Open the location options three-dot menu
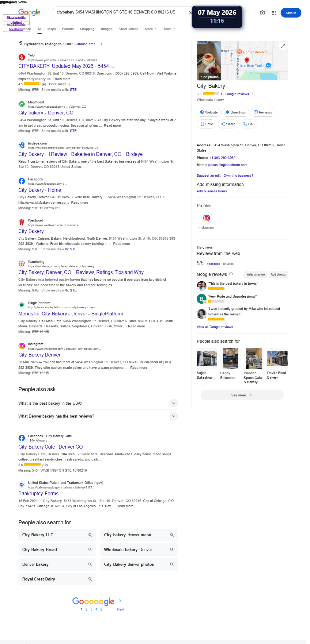This screenshot has height=644, width=310. (x=102, y=44)
